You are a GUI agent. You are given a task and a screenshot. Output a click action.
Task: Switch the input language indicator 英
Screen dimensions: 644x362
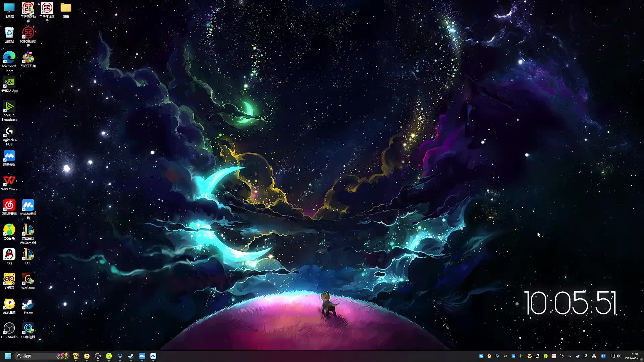tap(594, 356)
